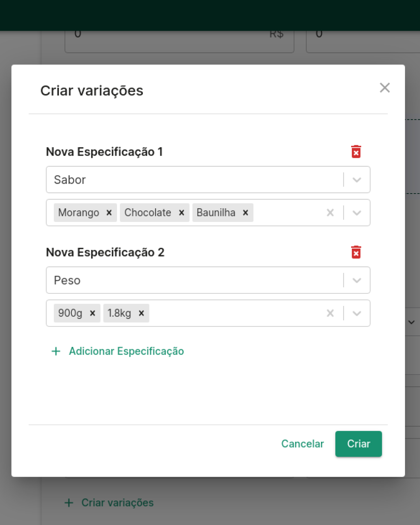Remove the 1.8kg tag
Screen dimensions: 420x525
(x=141, y=313)
